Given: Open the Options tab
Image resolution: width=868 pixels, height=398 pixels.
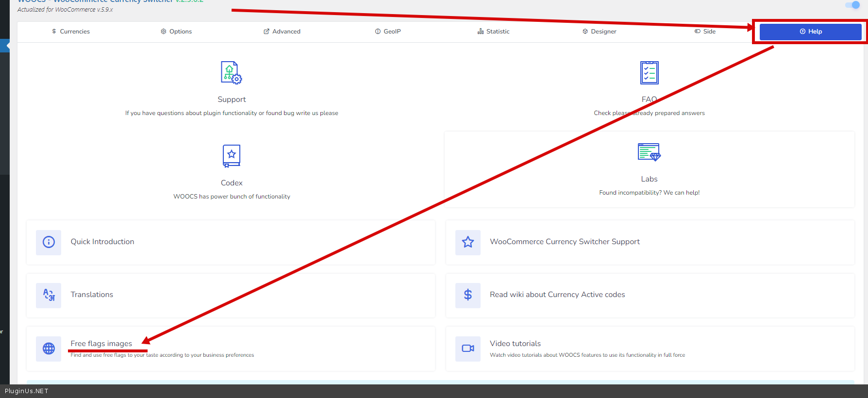Looking at the screenshot, I should pos(176,32).
